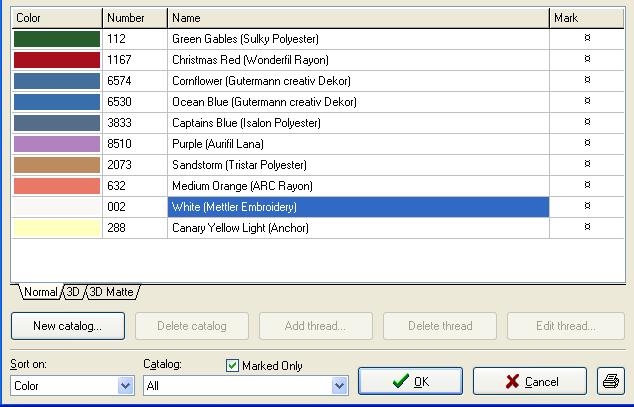634x407 pixels.
Task: Toggle mark for Green Gables thread
Action: pyautogui.click(x=588, y=38)
